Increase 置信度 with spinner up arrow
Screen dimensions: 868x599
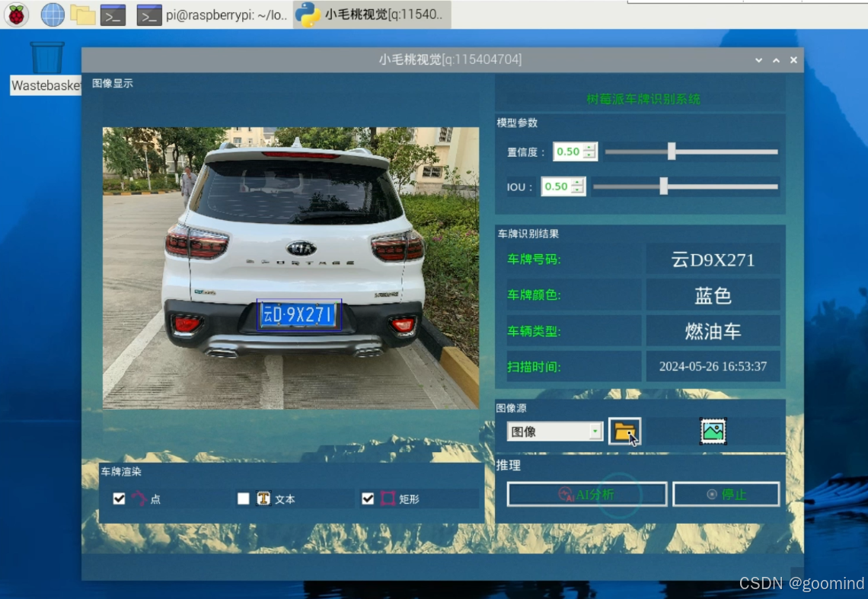click(x=589, y=148)
